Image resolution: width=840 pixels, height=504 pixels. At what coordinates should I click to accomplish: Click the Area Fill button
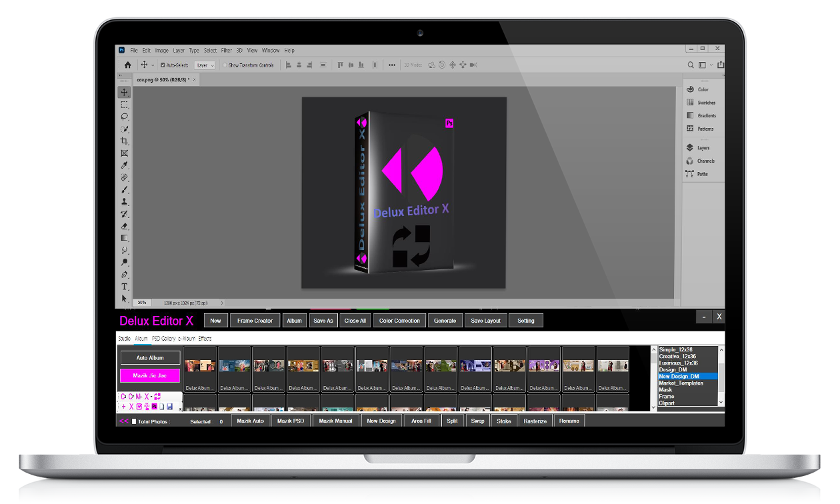pos(421,421)
